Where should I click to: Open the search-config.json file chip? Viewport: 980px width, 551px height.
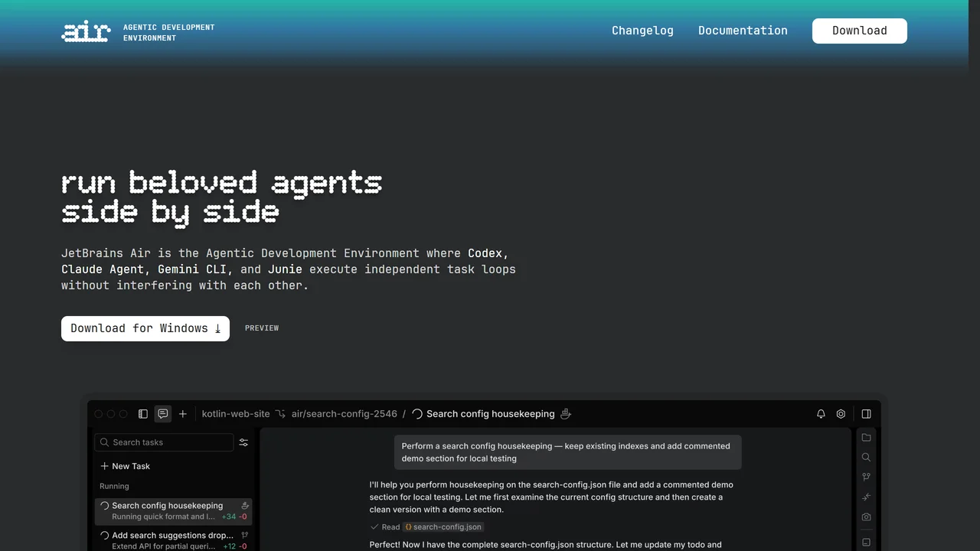pyautogui.click(x=443, y=527)
